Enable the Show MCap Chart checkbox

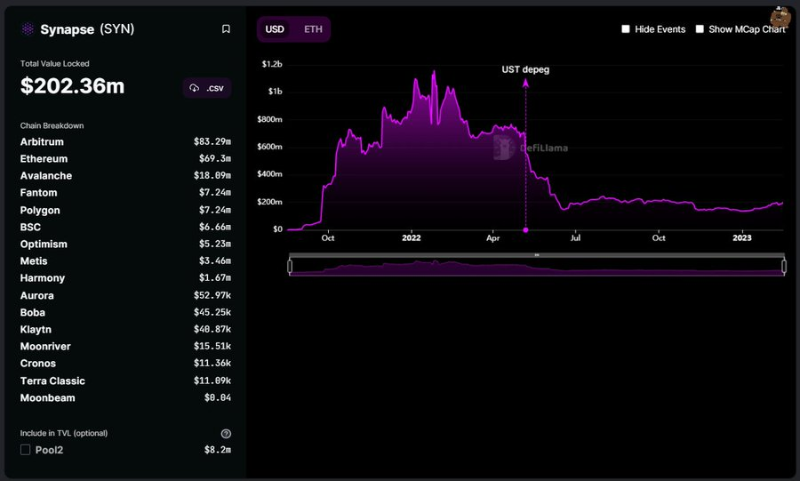(700, 29)
